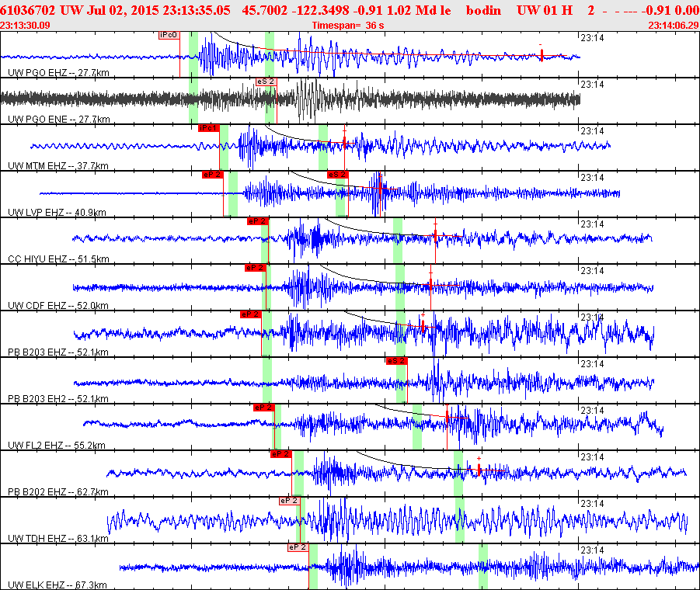Image resolution: width=700 pixels, height=590 pixels.
Task: Click the station label PB B203 EHZ -- 52.1km
Action: coord(58,352)
